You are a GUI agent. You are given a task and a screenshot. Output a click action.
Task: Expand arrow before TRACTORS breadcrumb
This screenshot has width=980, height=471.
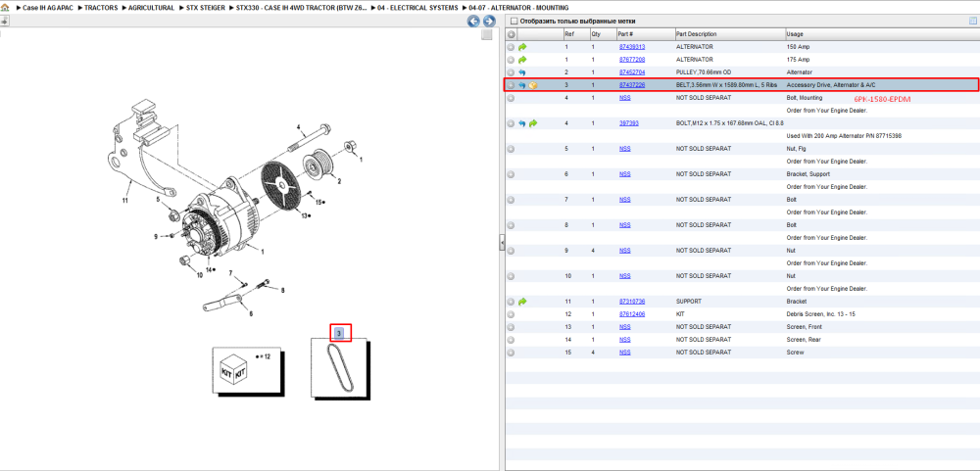point(80,8)
